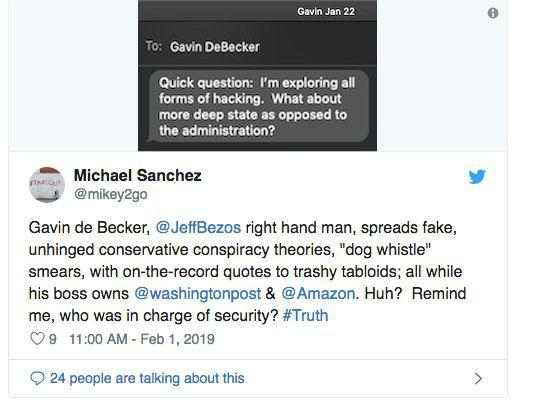This screenshot has height=404, width=534.
Task: Click the Michael Sanchez display name
Action: pyautogui.click(x=138, y=176)
